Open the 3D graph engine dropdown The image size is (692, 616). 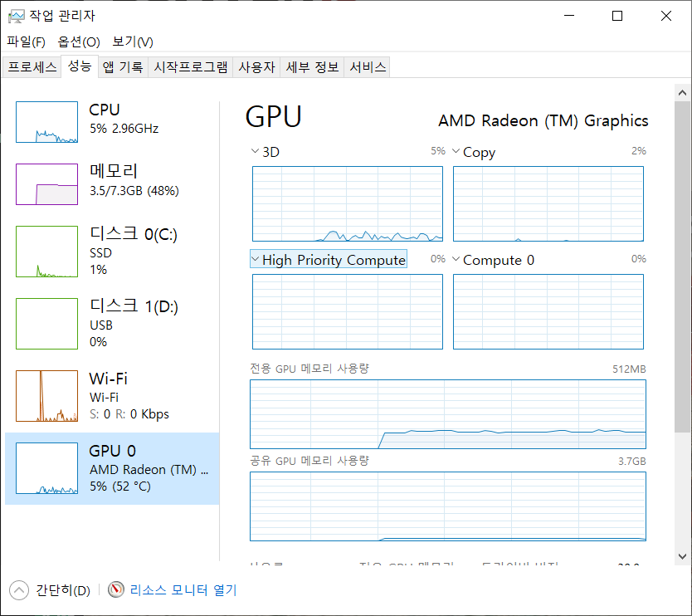coord(255,152)
